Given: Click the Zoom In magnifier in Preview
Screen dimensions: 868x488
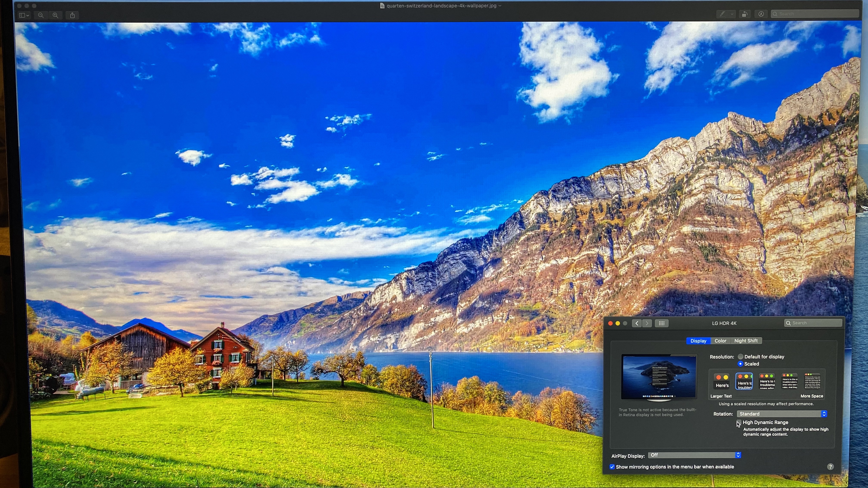Looking at the screenshot, I should [56, 15].
